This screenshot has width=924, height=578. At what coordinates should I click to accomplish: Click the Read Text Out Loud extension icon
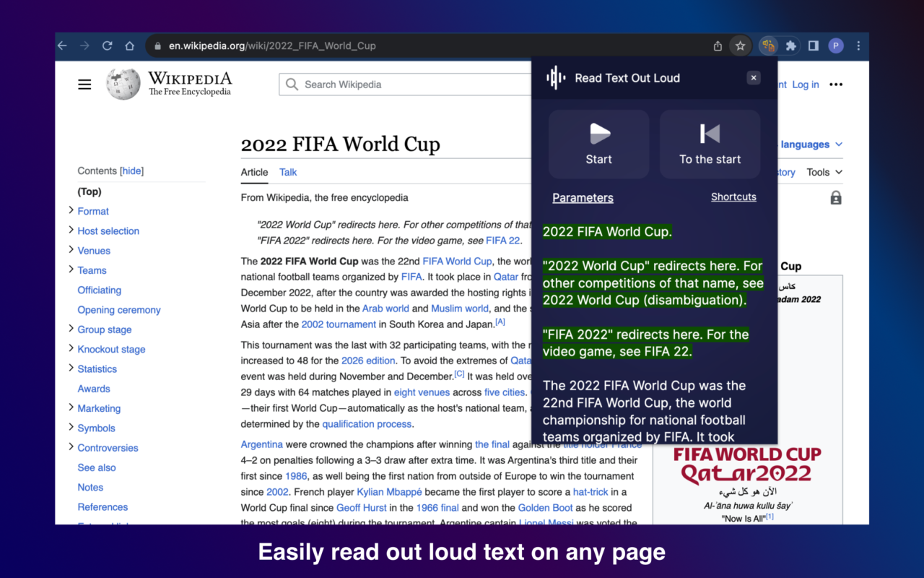[x=768, y=46]
